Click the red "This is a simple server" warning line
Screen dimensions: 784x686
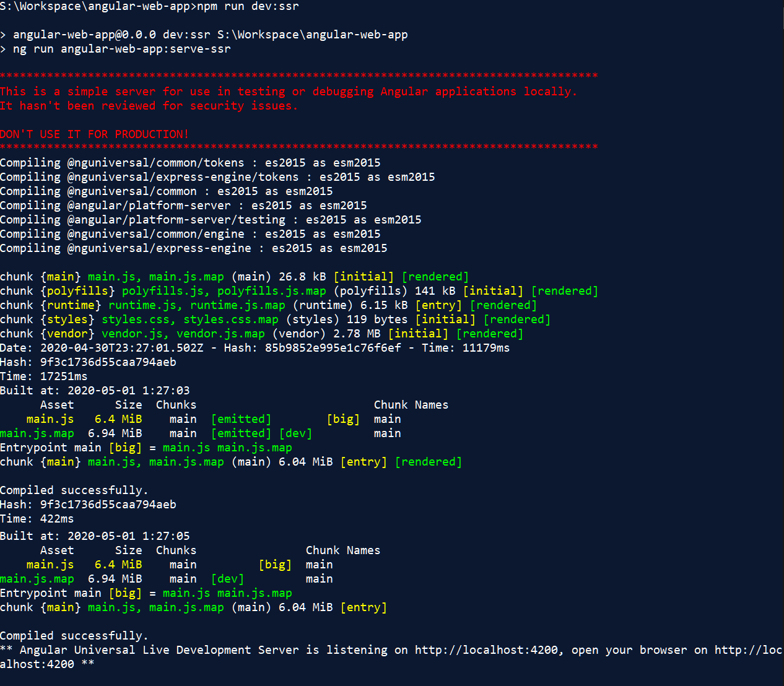(289, 92)
